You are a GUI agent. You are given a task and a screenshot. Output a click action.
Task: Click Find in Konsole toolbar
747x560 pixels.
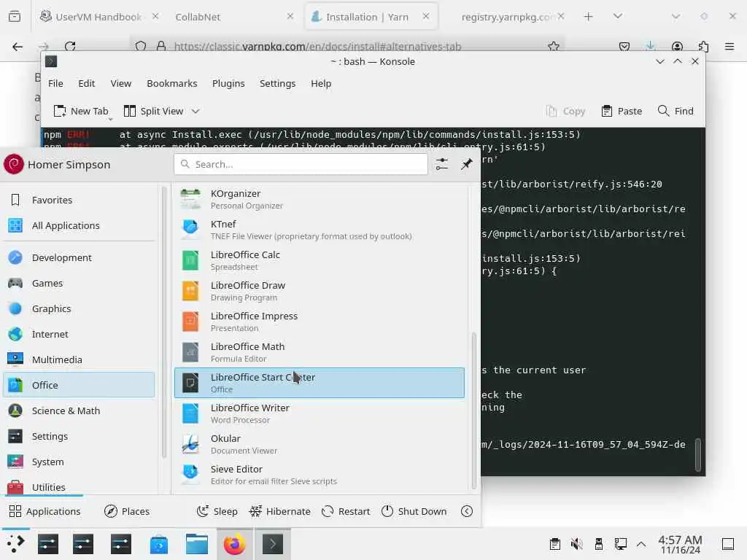676,111
